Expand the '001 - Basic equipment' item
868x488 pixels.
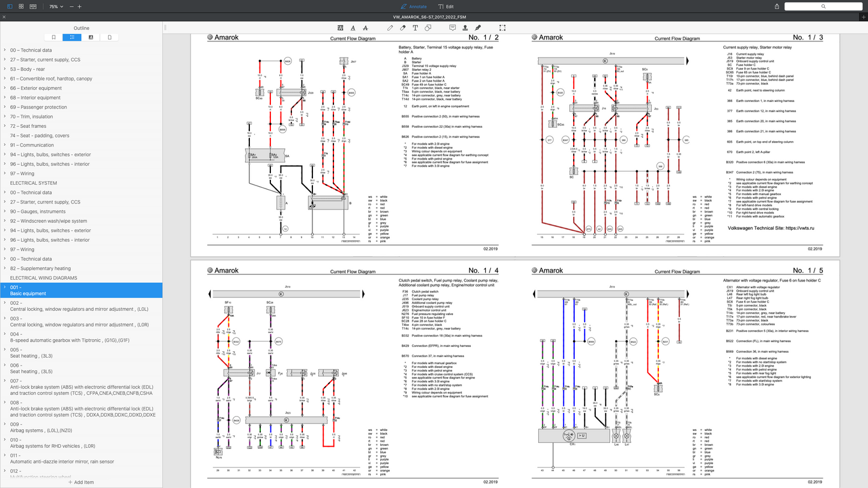(5, 287)
